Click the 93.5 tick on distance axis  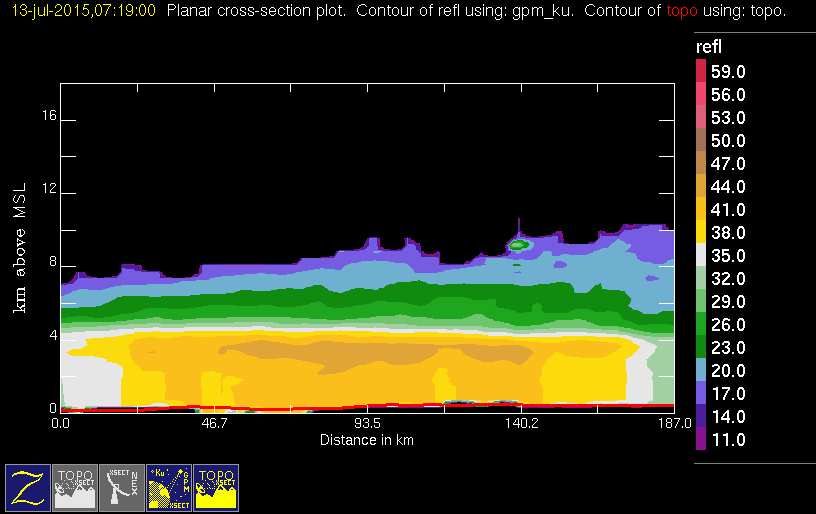click(x=368, y=424)
